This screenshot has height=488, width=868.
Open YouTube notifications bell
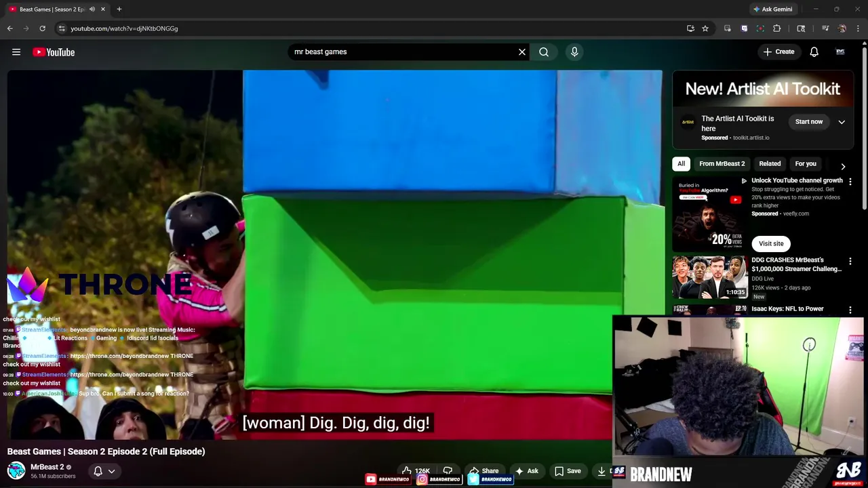814,52
